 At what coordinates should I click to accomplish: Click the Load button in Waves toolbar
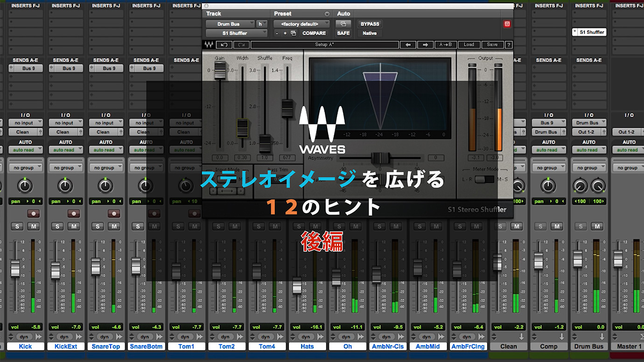pos(469,45)
